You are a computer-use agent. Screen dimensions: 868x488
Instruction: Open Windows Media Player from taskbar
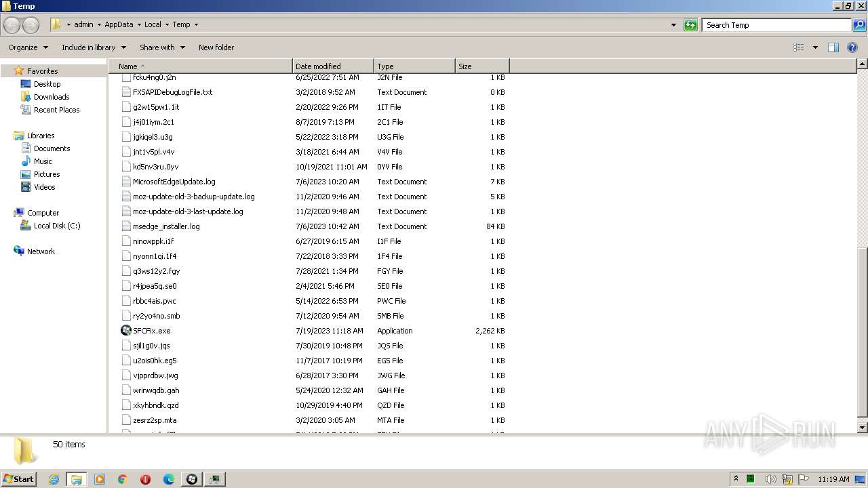[x=100, y=479]
